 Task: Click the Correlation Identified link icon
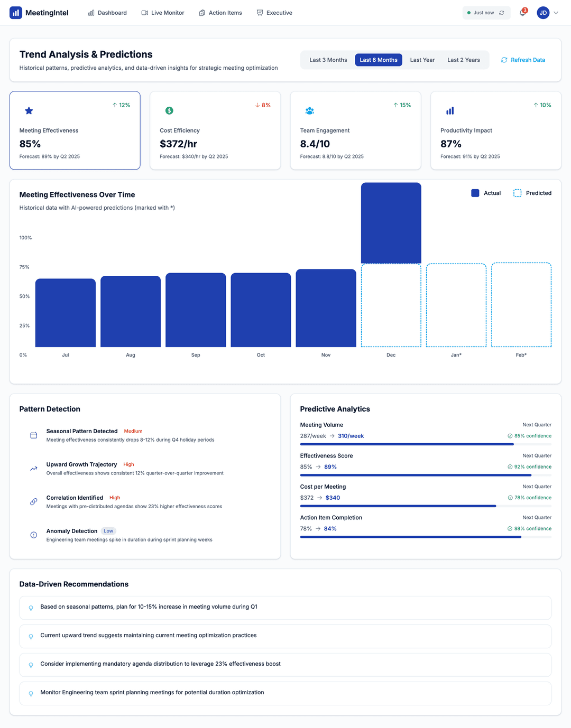tap(34, 502)
